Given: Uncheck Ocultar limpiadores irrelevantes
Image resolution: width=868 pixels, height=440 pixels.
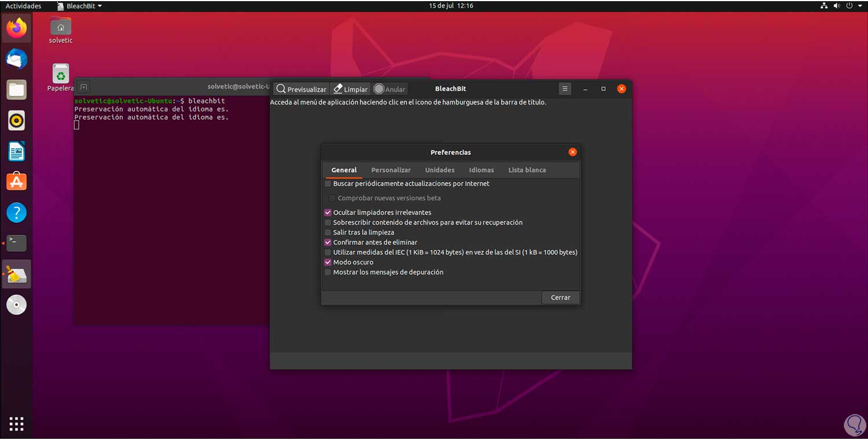Looking at the screenshot, I should coord(328,213).
